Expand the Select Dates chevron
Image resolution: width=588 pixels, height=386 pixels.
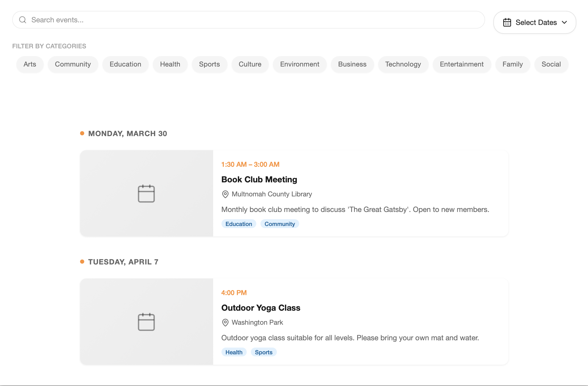pyautogui.click(x=564, y=22)
